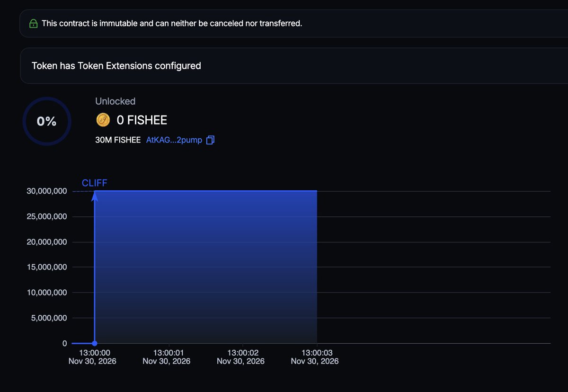Image resolution: width=568 pixels, height=392 pixels.
Task: Click the green lock icon
Action: (33, 23)
